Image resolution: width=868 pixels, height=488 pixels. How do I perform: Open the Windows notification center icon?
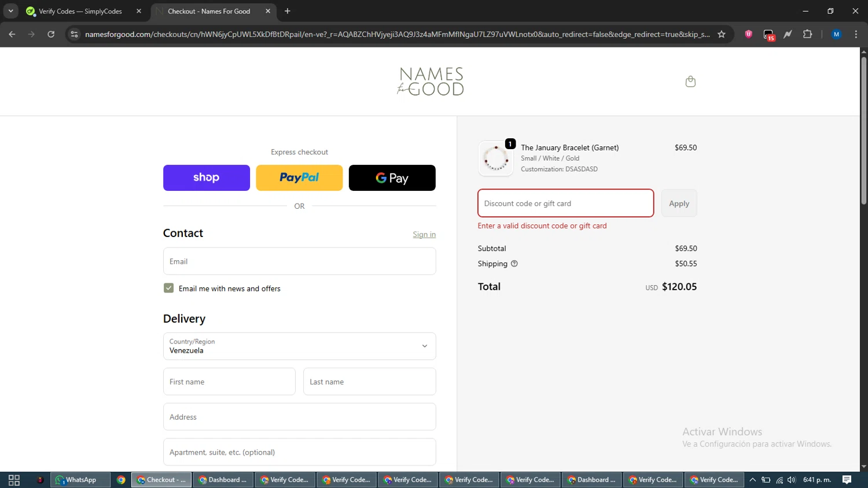(847, 480)
